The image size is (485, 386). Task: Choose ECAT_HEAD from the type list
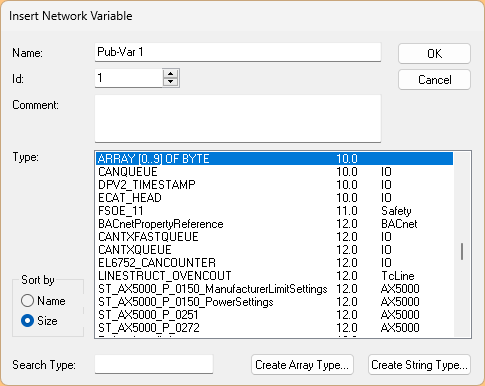pos(274,198)
